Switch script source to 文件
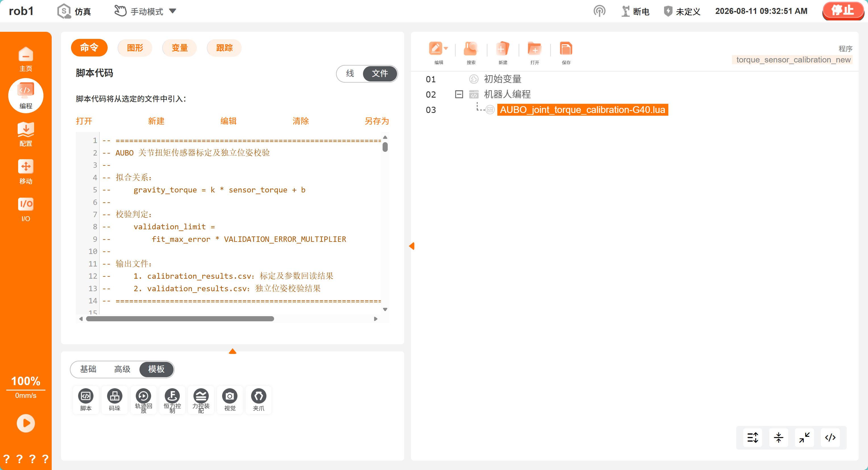The width and height of the screenshot is (868, 470). click(380, 74)
